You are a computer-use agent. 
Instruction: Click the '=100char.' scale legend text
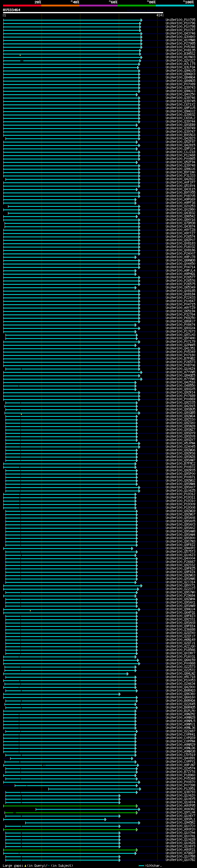[x=154, y=866]
